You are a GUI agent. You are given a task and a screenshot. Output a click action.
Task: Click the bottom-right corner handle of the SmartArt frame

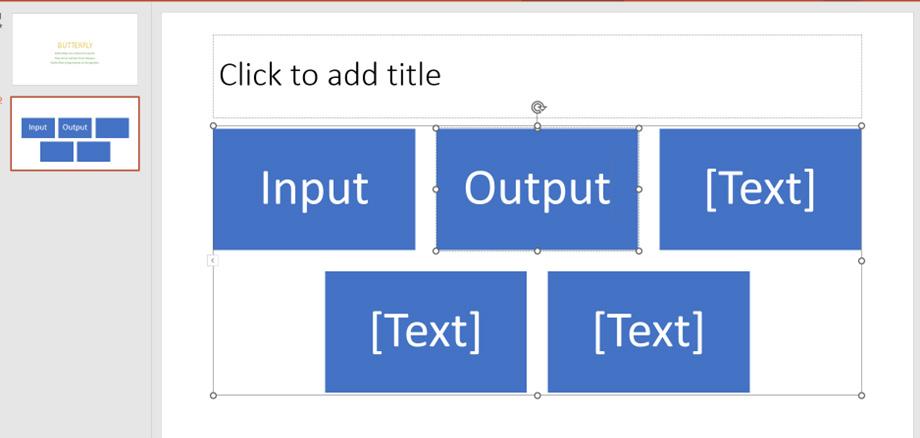861,396
